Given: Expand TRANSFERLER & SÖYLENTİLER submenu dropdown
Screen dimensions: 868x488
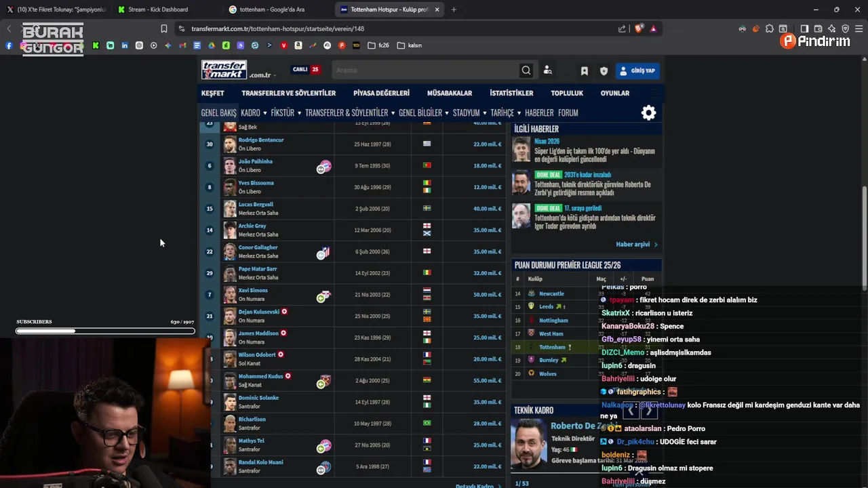Looking at the screenshot, I should [393, 113].
